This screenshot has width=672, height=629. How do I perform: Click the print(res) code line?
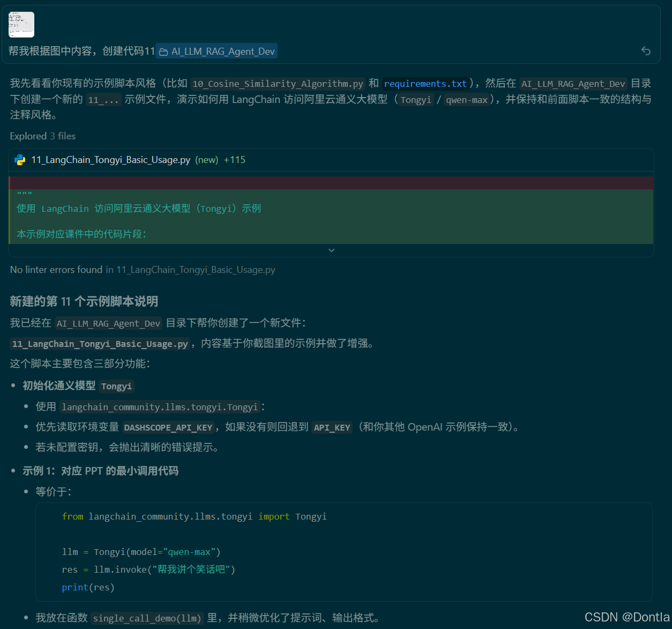tap(88, 587)
